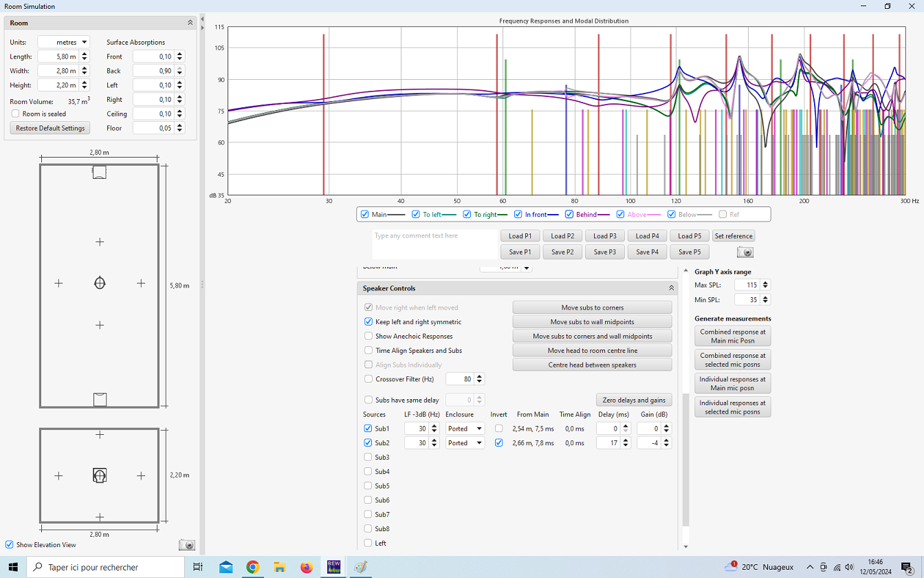
Task: Open Chrome from the taskbar
Action: tap(253, 567)
